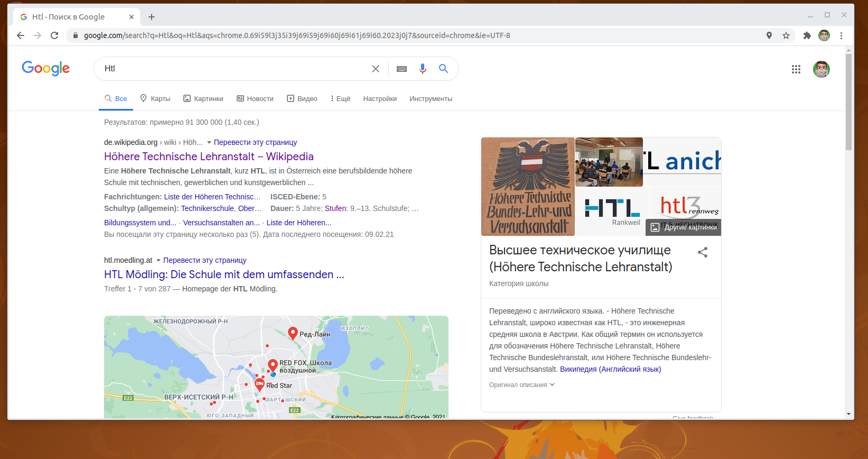Open Google account avatar on page
Screen dimensions: 868x459
tap(822, 69)
